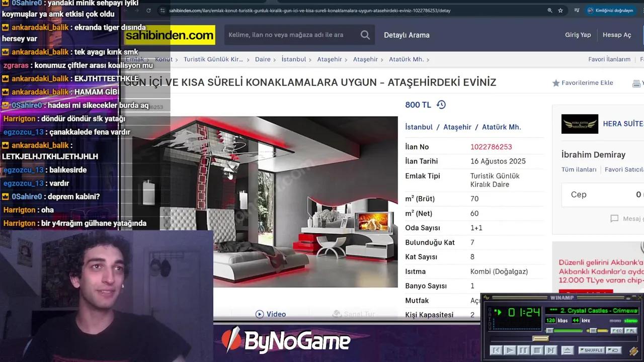Image resolution: width=644 pixels, height=362 pixels.
Task: Click Favorilerime Ekle link
Action: [x=587, y=83]
